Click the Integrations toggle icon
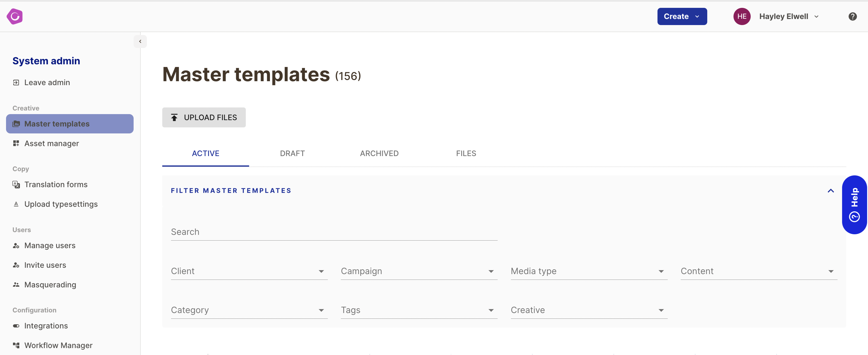868x355 pixels. (x=16, y=326)
